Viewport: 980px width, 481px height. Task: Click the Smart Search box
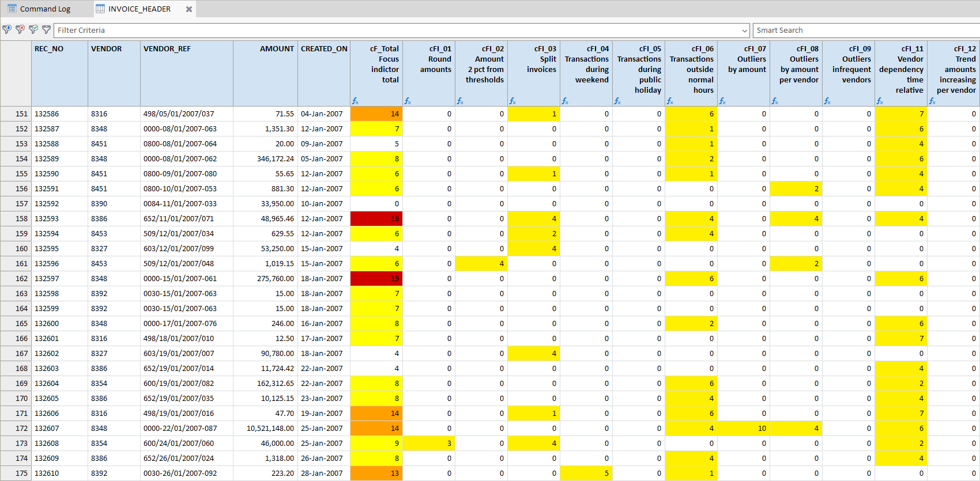tap(865, 31)
